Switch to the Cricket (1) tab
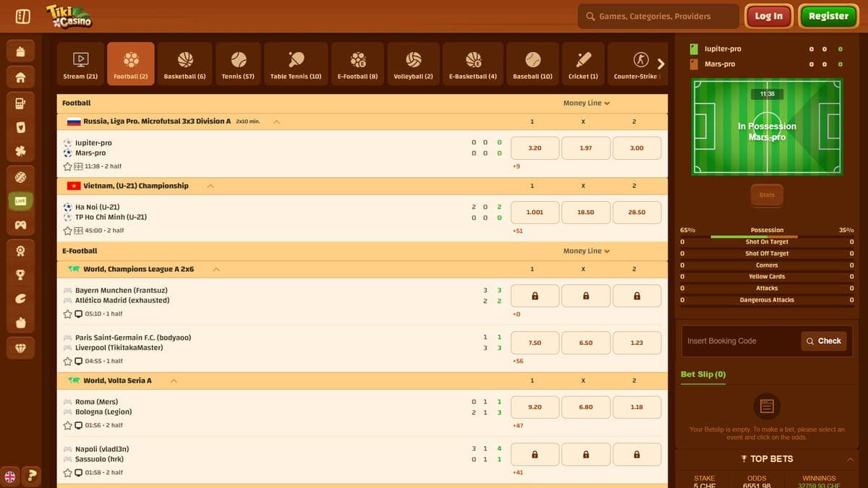 [x=583, y=64]
